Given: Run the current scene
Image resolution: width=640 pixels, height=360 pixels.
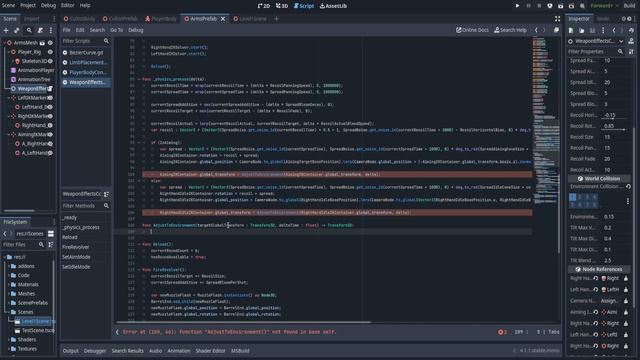Looking at the screenshot, I should coord(560,6).
